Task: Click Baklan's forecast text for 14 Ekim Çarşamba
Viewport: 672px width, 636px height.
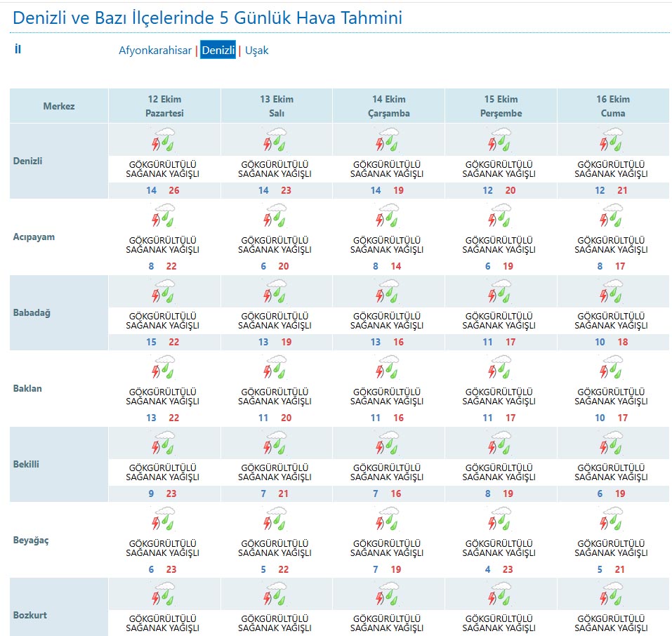Action: coord(387,397)
